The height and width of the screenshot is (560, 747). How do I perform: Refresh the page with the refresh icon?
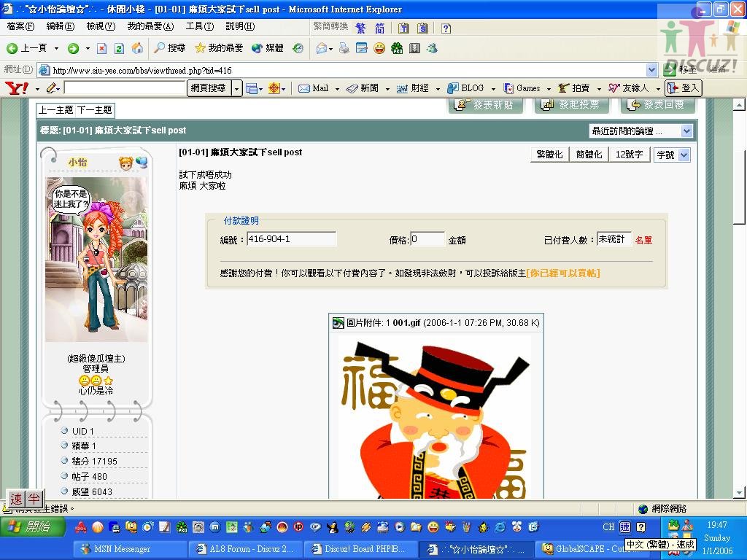tap(119, 48)
